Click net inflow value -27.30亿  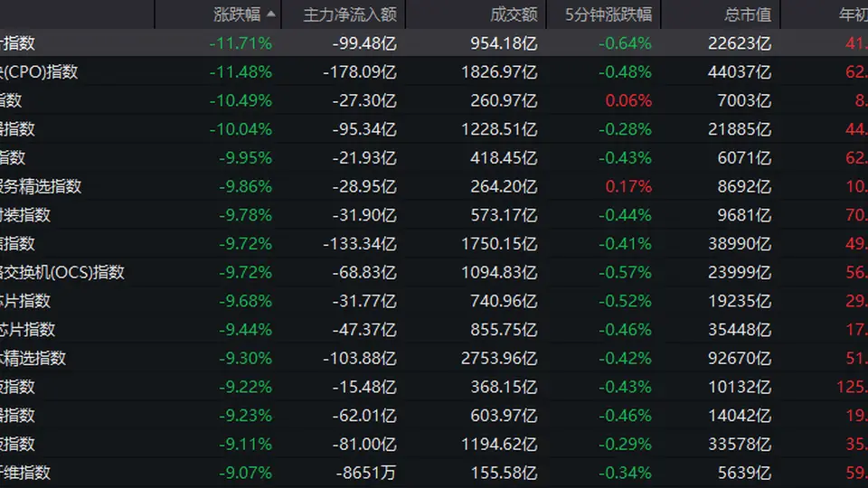click(x=364, y=100)
